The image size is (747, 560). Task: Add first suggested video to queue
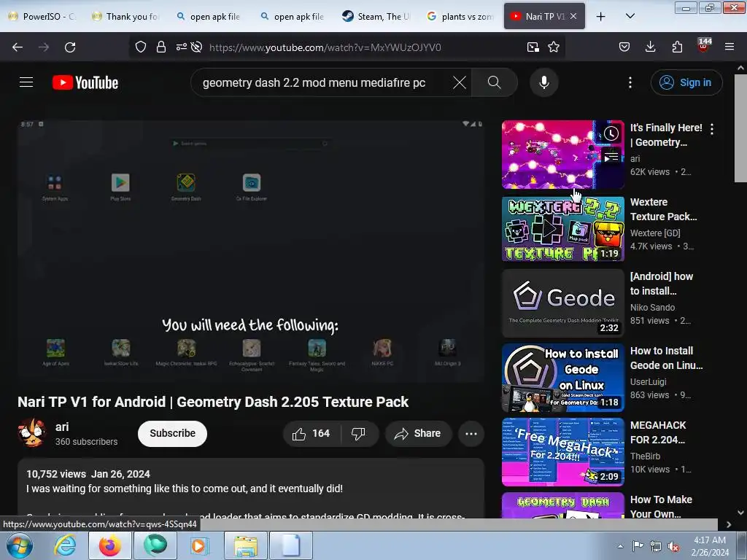point(611,157)
